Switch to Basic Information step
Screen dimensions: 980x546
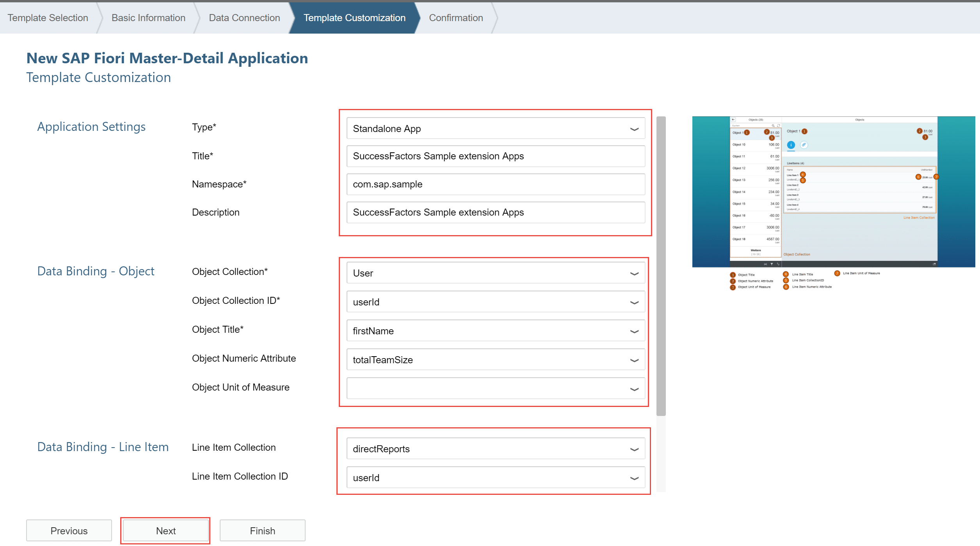[148, 18]
